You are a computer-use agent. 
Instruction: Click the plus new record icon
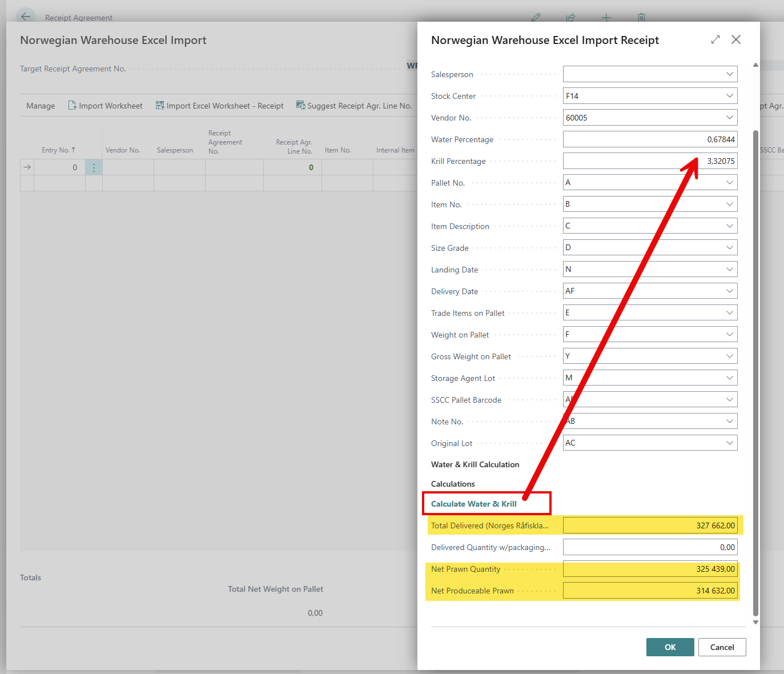606,17
